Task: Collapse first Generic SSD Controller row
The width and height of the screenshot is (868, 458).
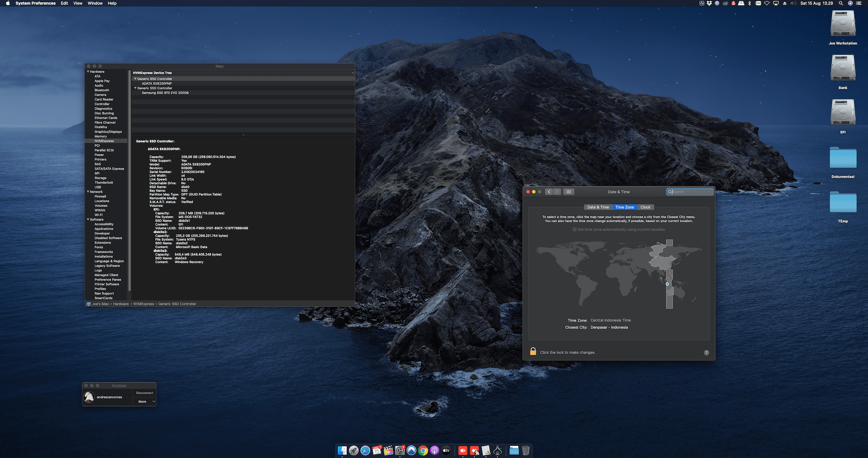Action: [x=135, y=79]
